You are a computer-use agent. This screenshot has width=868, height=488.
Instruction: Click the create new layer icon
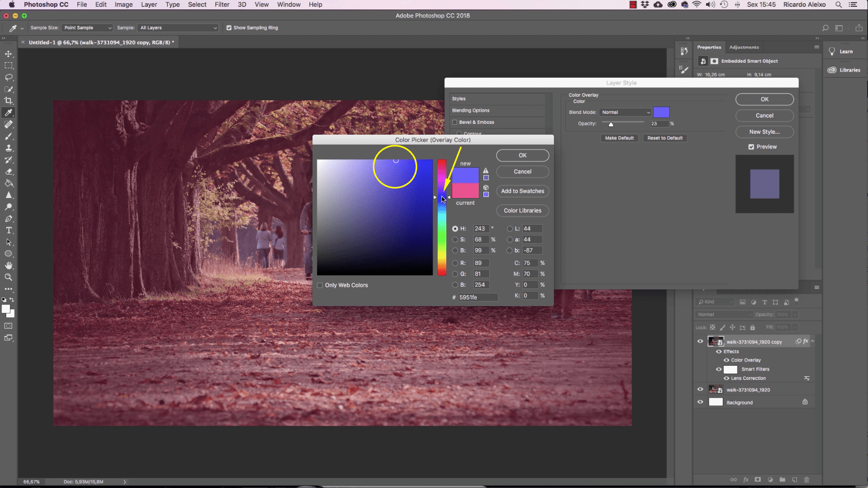(x=794, y=480)
